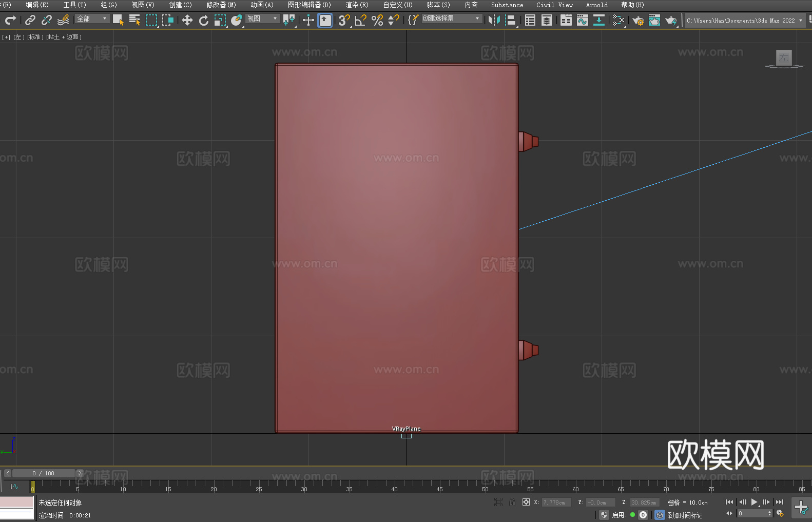Click Go to Start playback button
Screen dimensions: 812x522
[729, 502]
